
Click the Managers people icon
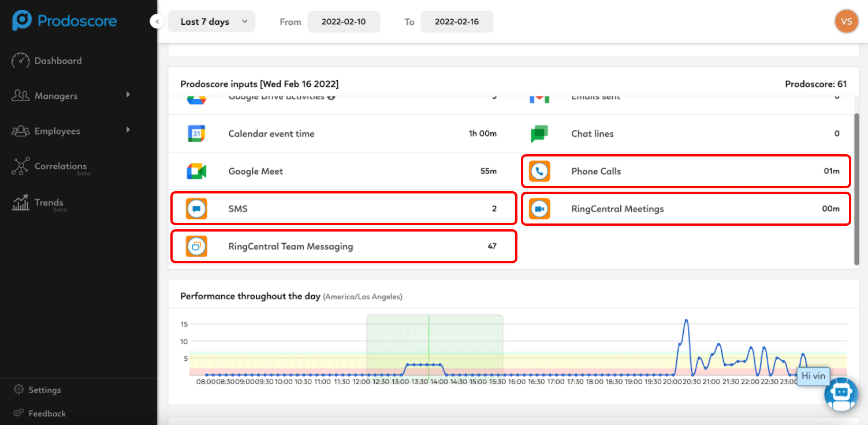click(21, 96)
